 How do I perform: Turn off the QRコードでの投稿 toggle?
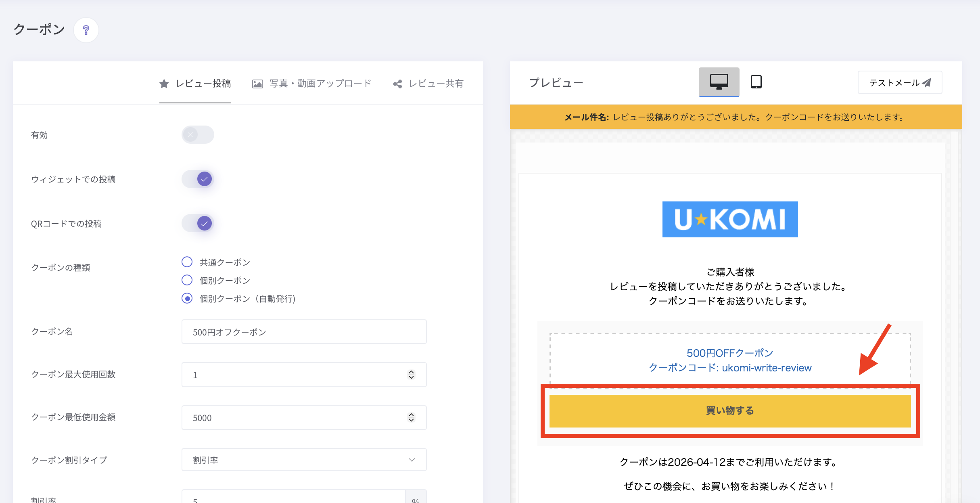point(197,223)
